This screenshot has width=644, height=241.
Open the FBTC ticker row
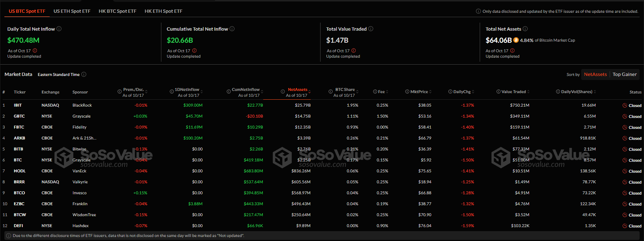pos(322,127)
